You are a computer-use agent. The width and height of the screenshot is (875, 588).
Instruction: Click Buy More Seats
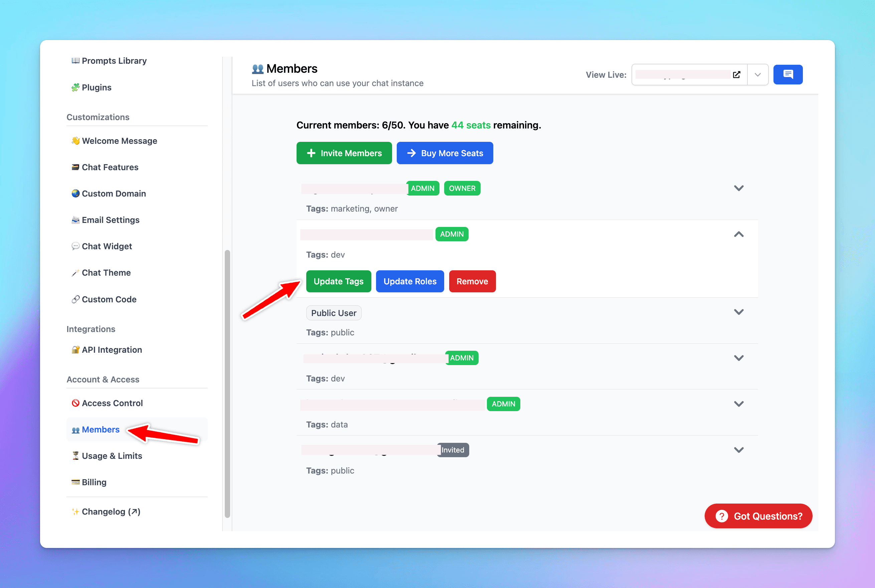pos(445,153)
